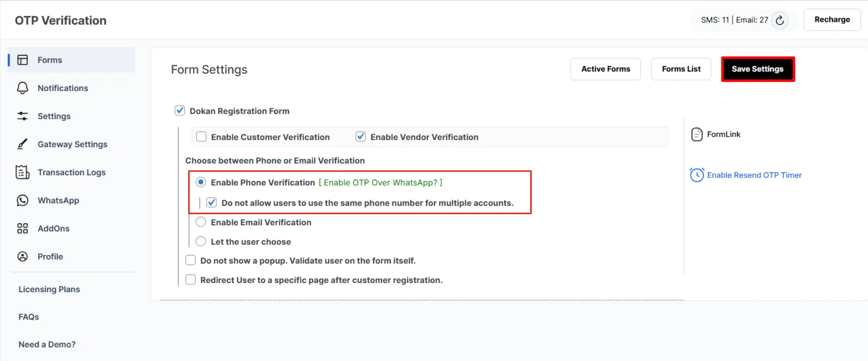Click Choose between Phone or Email Verification text
868x361 pixels.
coord(275,160)
